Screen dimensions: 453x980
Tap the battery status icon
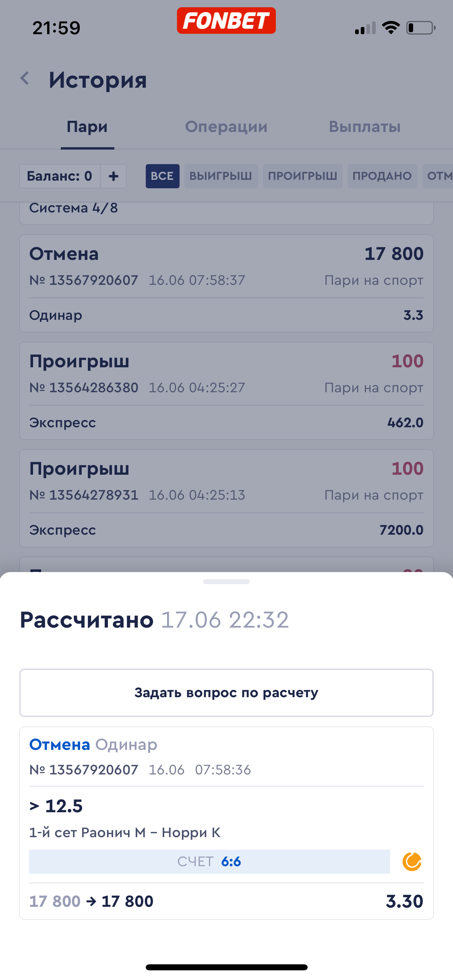[x=420, y=28]
